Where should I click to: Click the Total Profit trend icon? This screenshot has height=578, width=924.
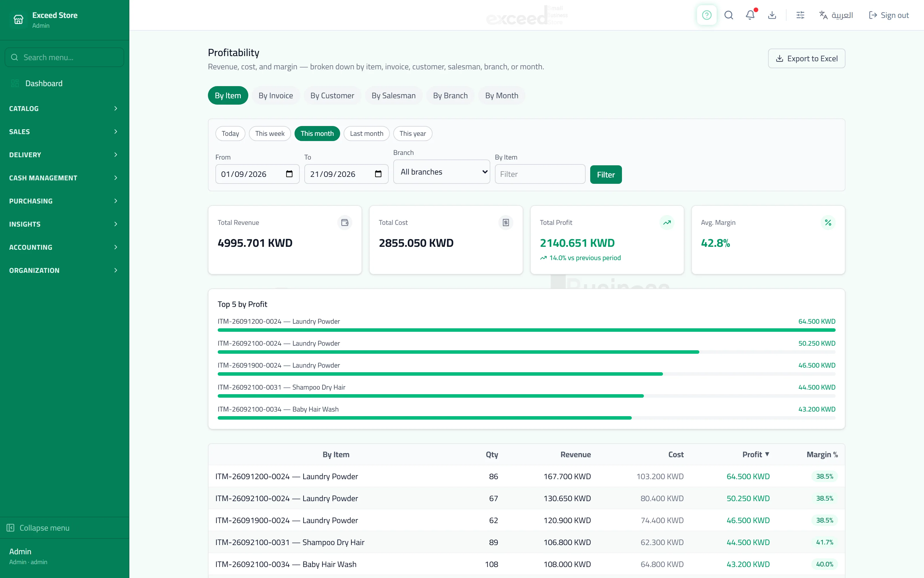pos(667,223)
